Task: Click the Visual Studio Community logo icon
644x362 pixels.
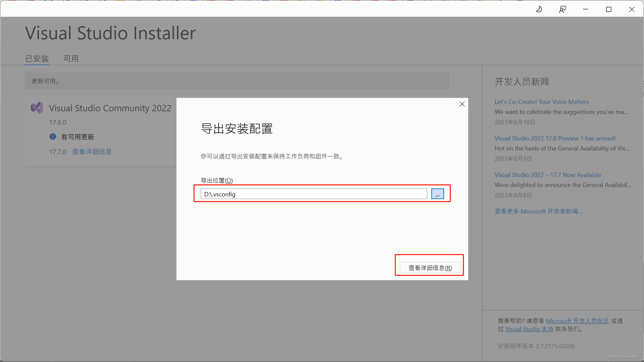Action: coord(37,108)
